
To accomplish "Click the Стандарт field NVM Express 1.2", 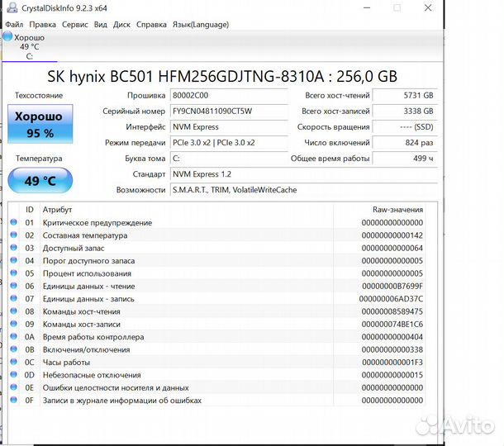I will point(303,174).
